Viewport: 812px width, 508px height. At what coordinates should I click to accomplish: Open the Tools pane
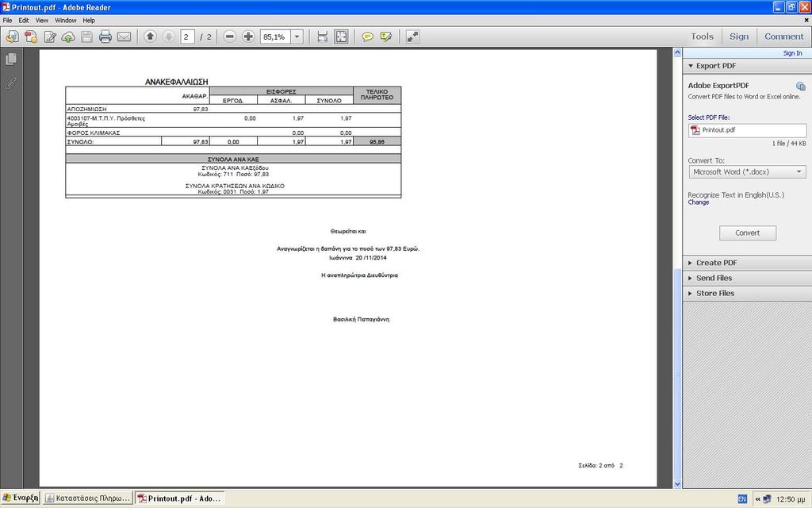703,37
